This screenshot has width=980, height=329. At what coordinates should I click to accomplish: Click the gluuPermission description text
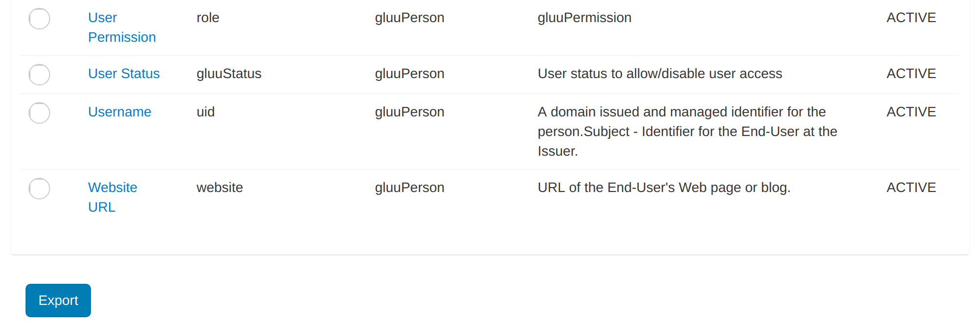pyautogui.click(x=584, y=17)
